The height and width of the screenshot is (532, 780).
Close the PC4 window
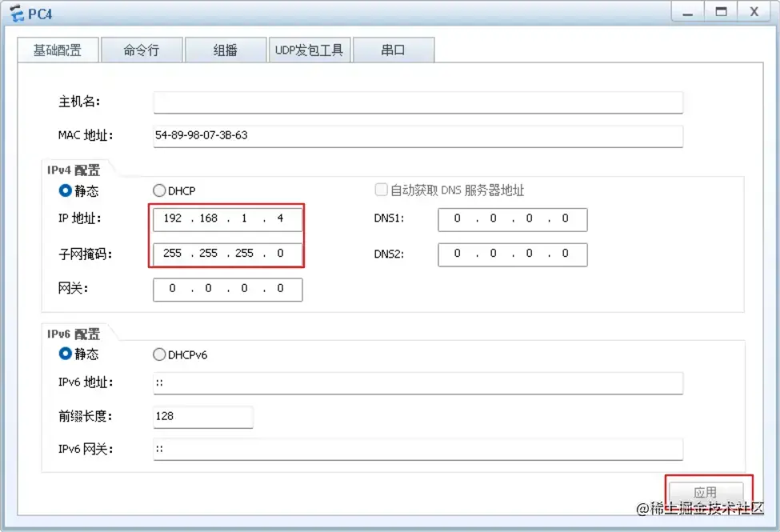pos(754,12)
